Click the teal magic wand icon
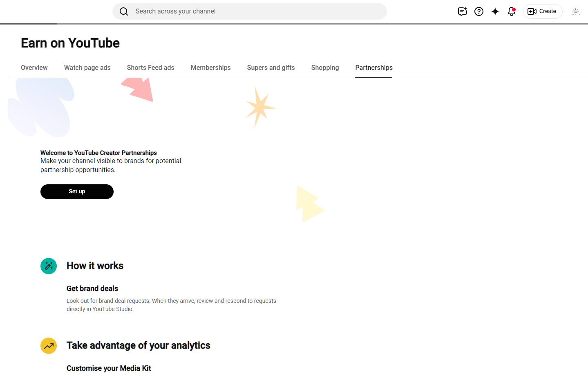Screen dimensions: 588x376 pyautogui.click(x=49, y=266)
